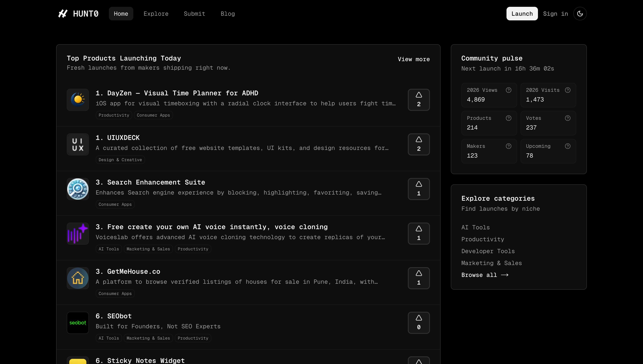The image size is (643, 364).
Task: Upvote the Search Enhancement Suite
Action: coord(418,189)
